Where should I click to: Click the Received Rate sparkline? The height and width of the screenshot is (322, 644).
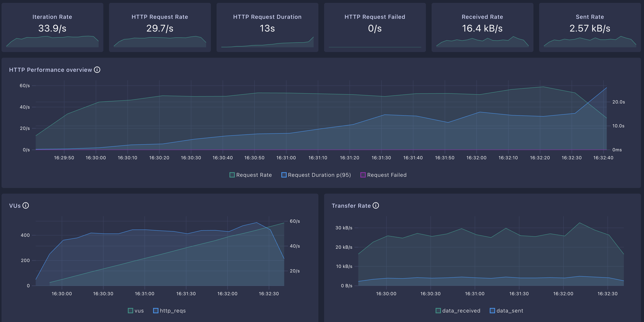tap(482, 41)
